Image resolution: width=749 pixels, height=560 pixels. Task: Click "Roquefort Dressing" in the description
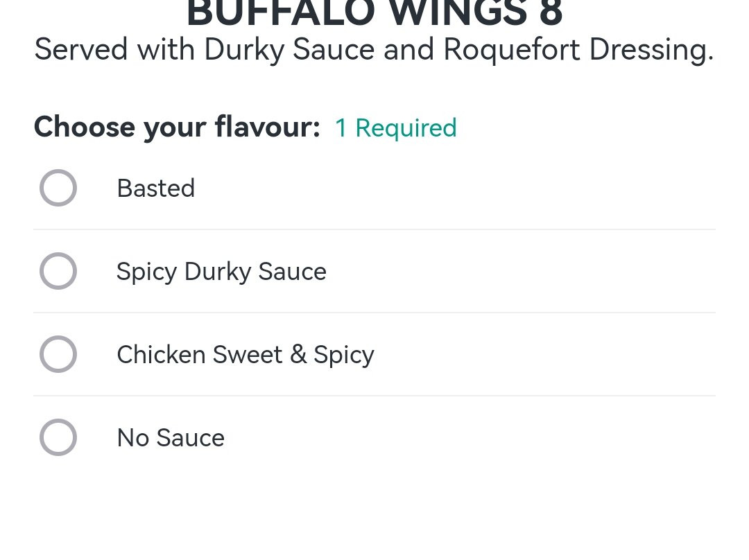coord(578,50)
